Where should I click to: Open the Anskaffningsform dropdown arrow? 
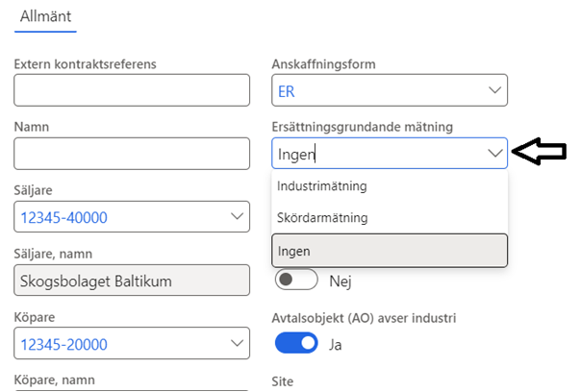[495, 90]
